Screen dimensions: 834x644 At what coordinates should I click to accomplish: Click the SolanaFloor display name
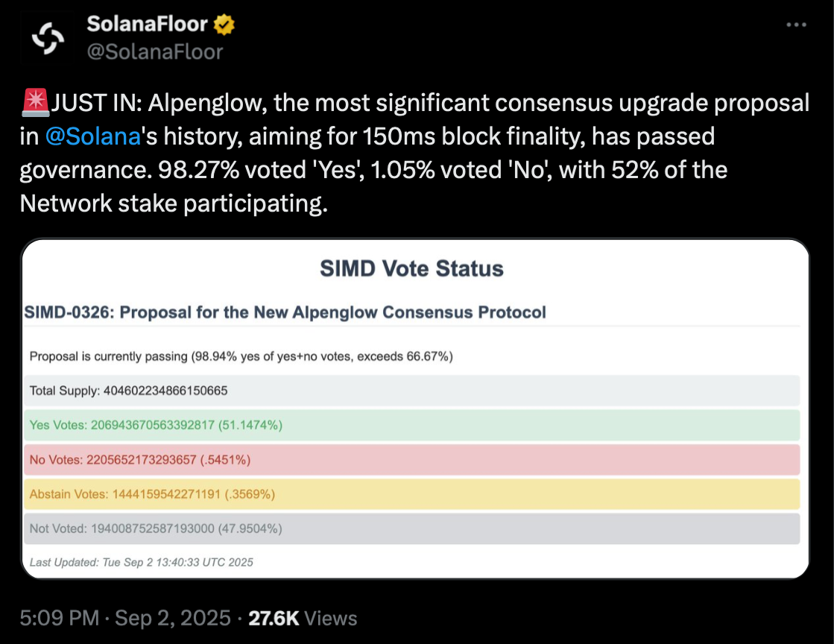click(148, 24)
